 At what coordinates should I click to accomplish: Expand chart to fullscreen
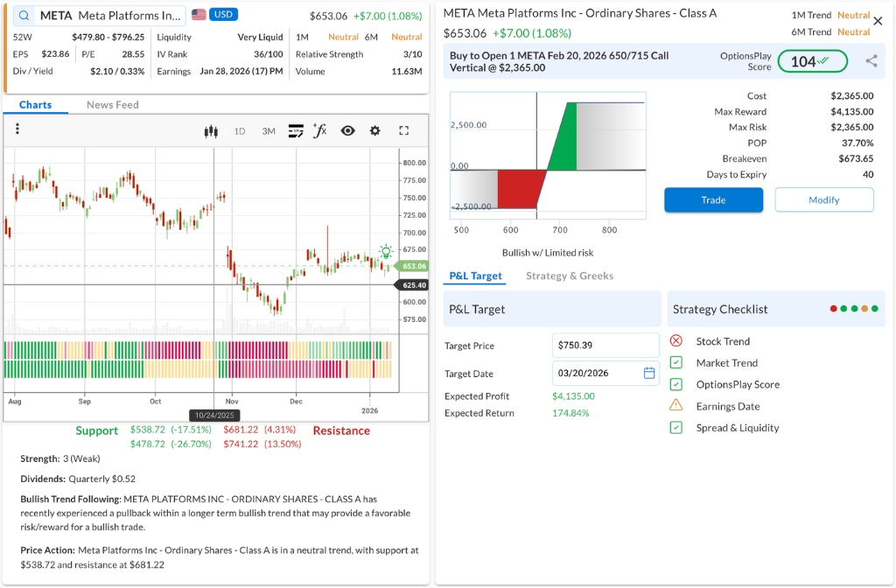click(x=404, y=131)
